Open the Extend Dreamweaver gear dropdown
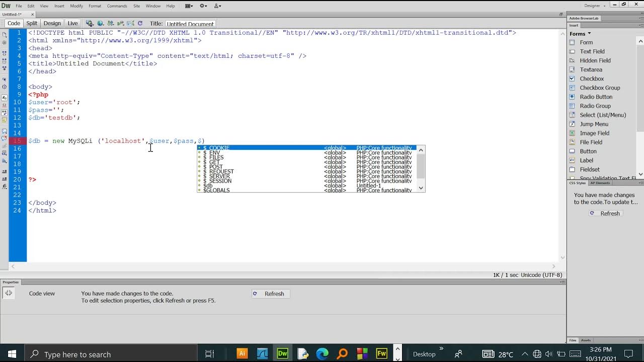 pyautogui.click(x=203, y=6)
